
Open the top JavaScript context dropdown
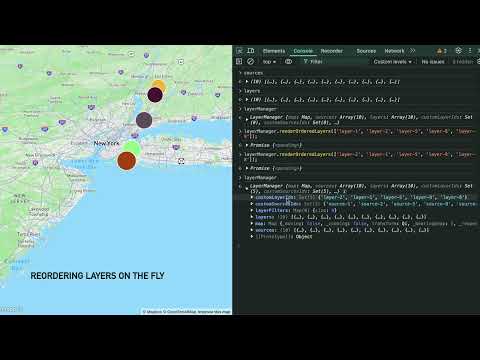pos(269,62)
